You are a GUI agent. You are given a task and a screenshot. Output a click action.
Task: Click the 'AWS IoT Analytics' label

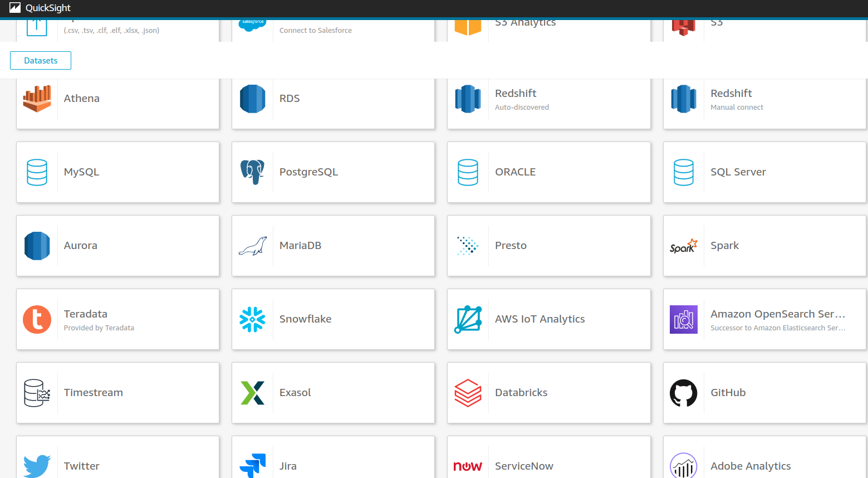coord(540,319)
